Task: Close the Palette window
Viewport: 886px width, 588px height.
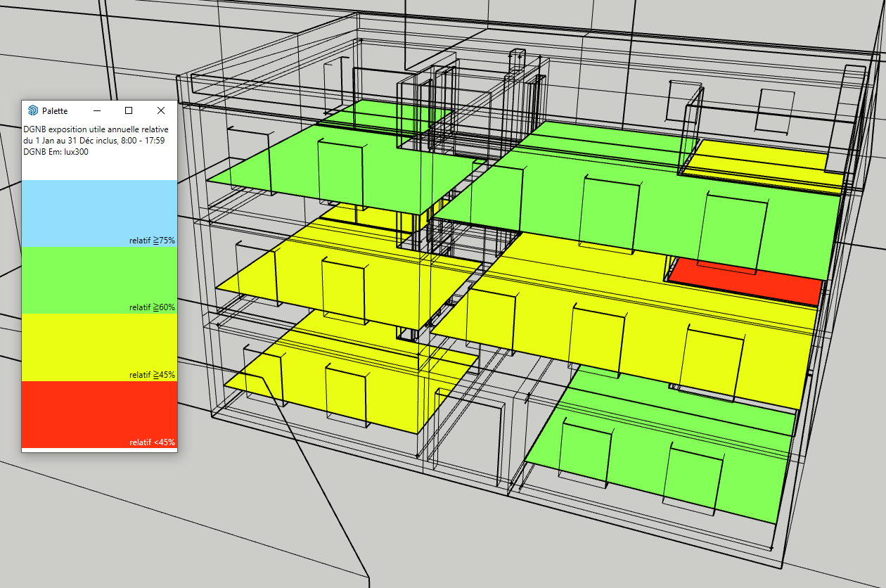Action: [x=161, y=110]
